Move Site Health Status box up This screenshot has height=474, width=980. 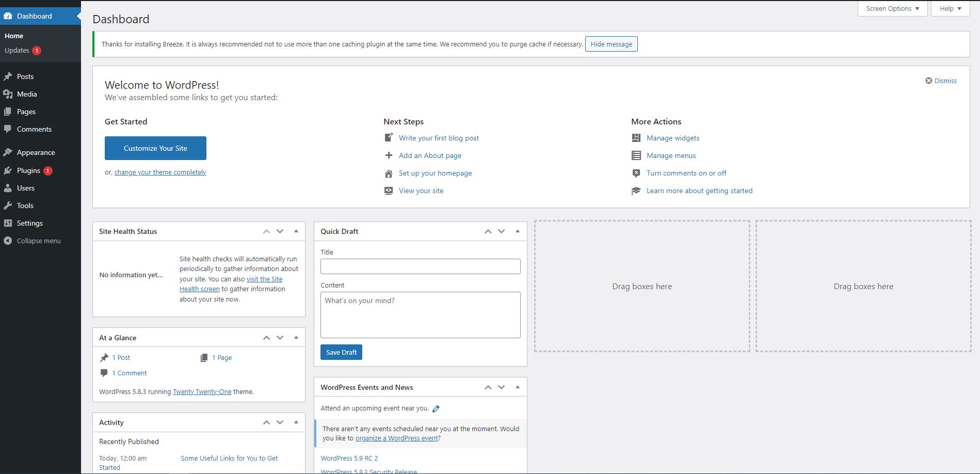266,231
